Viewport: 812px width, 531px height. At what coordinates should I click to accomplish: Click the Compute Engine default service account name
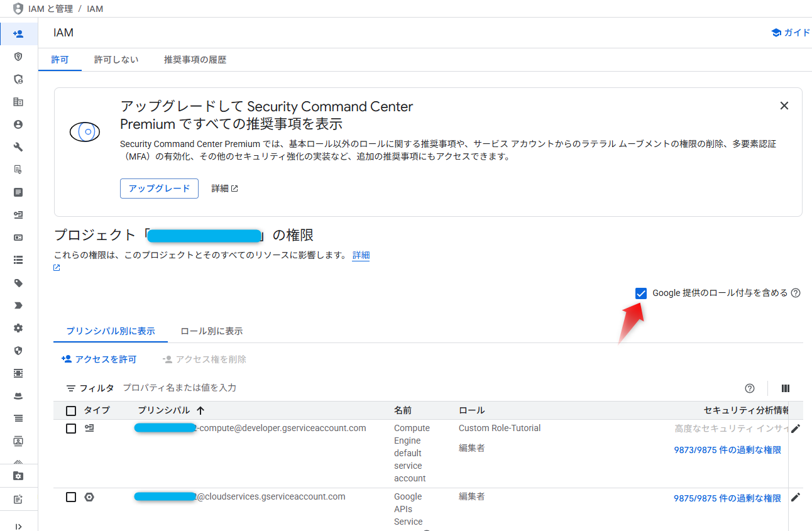(412, 453)
